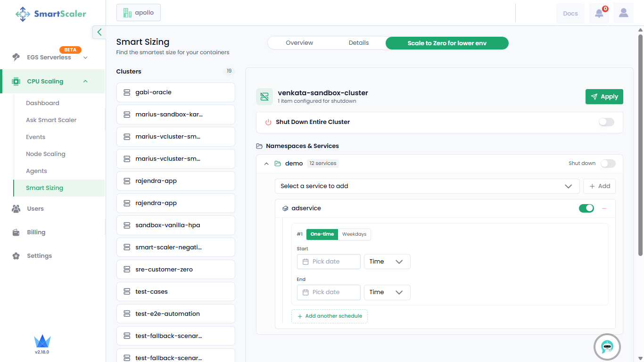Switch to the Overview tab
The image size is (644, 362).
tap(299, 43)
